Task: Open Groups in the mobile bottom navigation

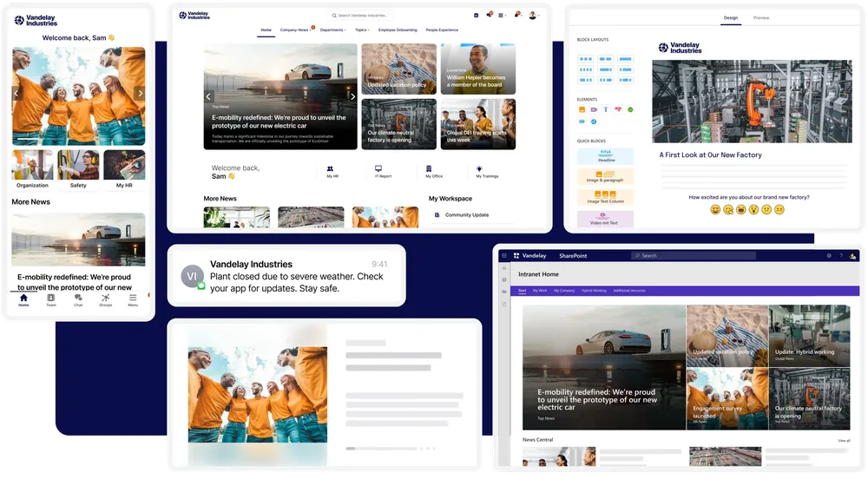Action: coord(105,299)
